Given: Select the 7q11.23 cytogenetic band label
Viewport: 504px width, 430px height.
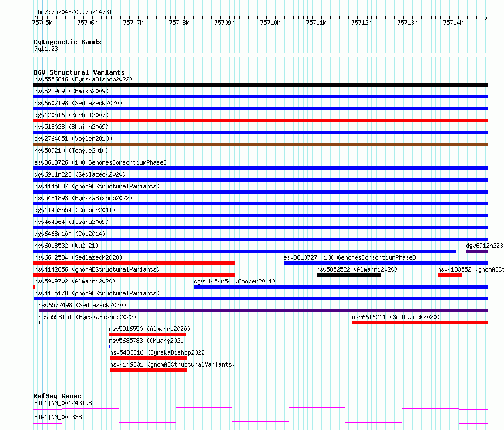Looking at the screenshot, I should point(46,49).
